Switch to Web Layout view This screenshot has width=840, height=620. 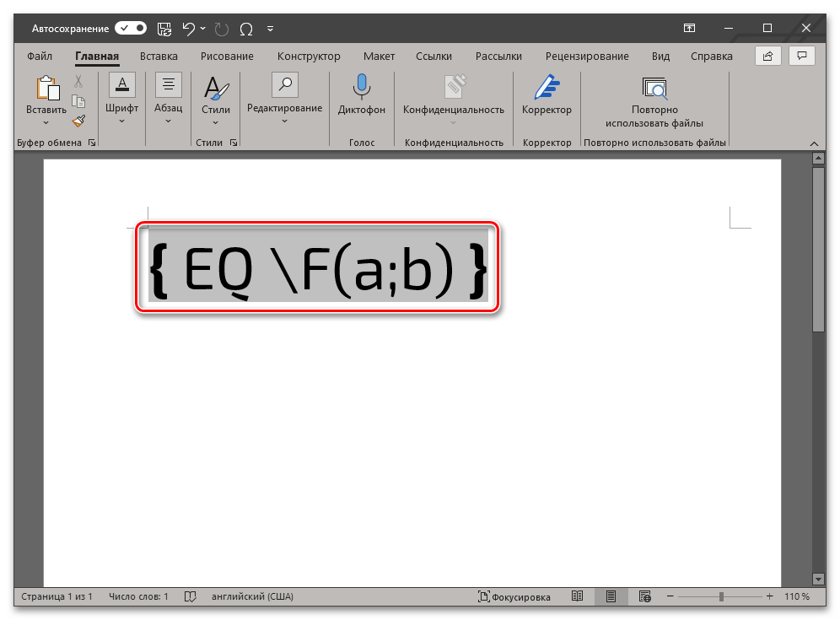pos(644,596)
